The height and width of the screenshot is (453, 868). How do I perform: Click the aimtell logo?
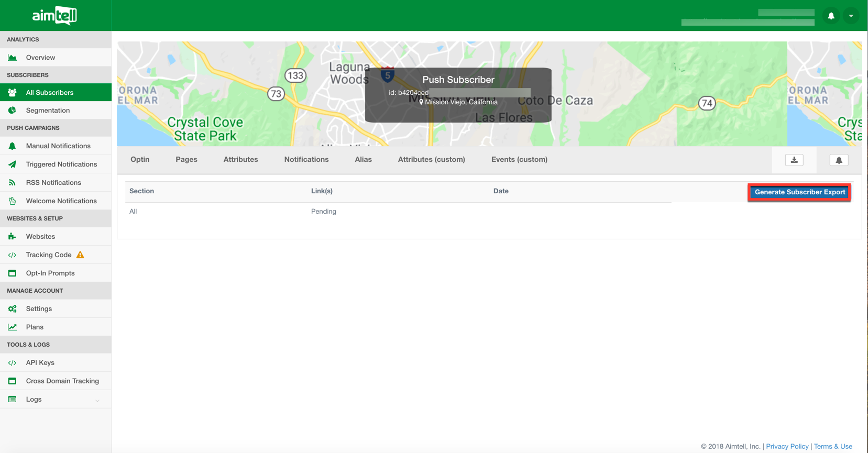coord(55,16)
